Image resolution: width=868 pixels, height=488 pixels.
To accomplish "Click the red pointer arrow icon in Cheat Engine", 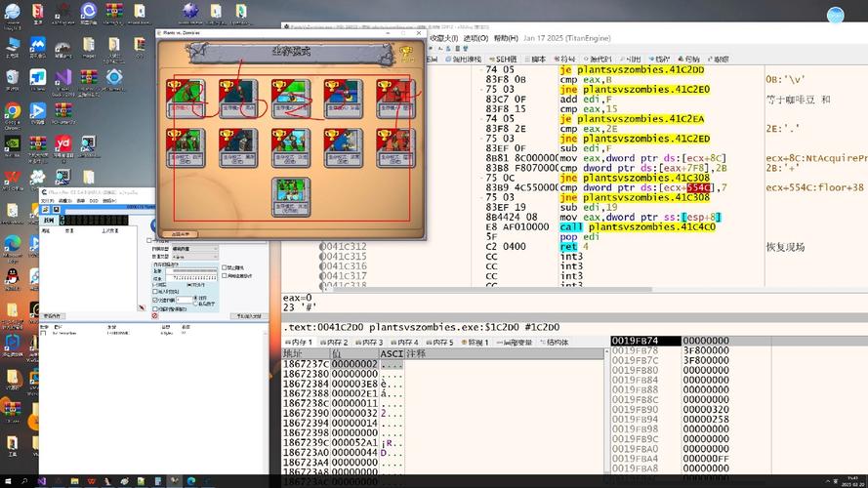I will pos(142,307).
